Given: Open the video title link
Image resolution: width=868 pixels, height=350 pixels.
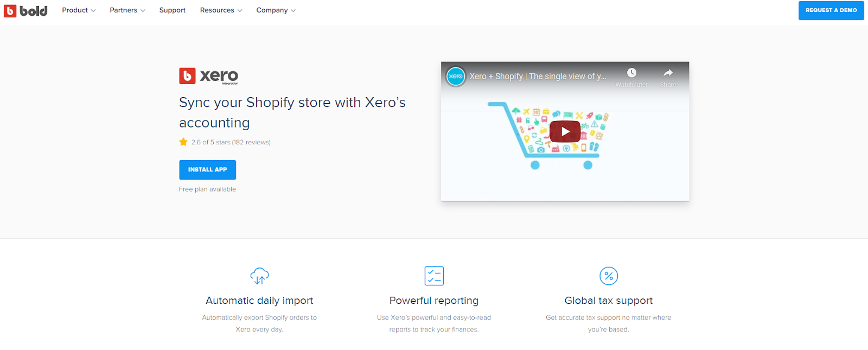Looking at the screenshot, I should [538, 77].
